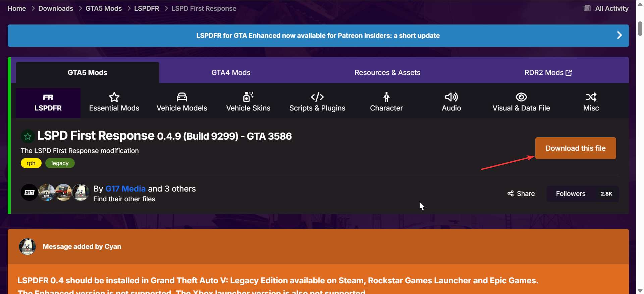Screen dimensions: 644x294
Task: Switch to the GTA4 Mods tab
Action: 231,73
